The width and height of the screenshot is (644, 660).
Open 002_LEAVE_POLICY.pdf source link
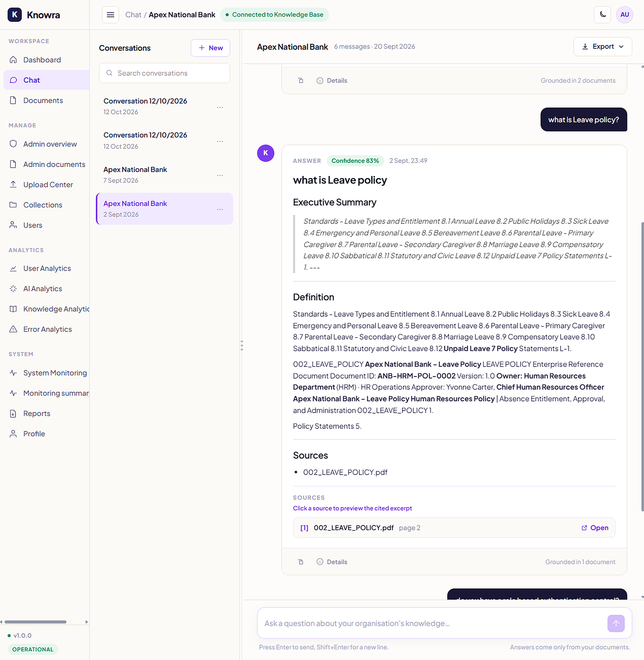595,528
